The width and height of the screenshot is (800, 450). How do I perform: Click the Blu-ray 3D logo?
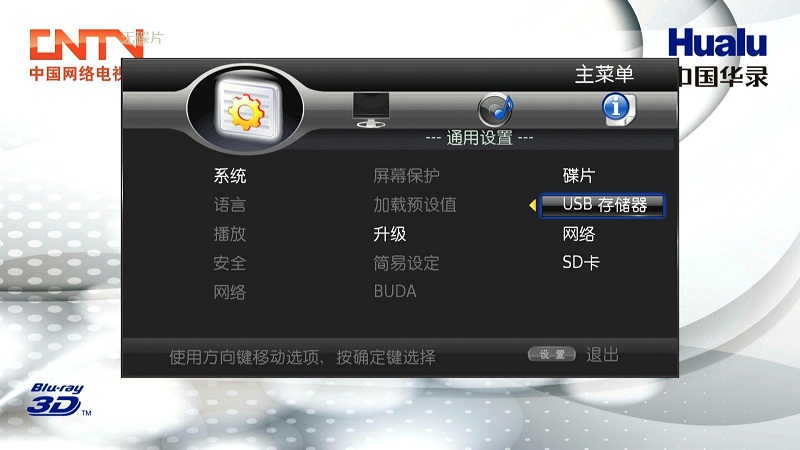(x=58, y=399)
